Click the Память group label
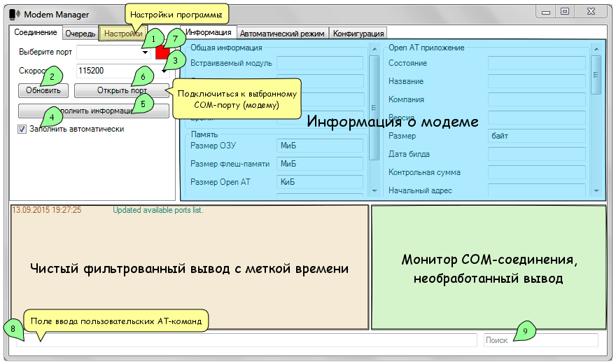The height and width of the screenshot is (364, 616). click(x=204, y=134)
